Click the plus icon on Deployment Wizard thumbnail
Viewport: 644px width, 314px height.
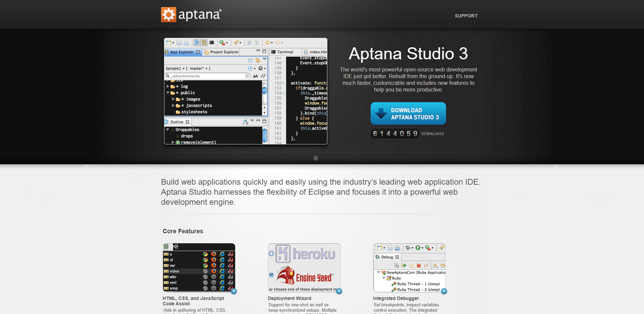coord(339,291)
